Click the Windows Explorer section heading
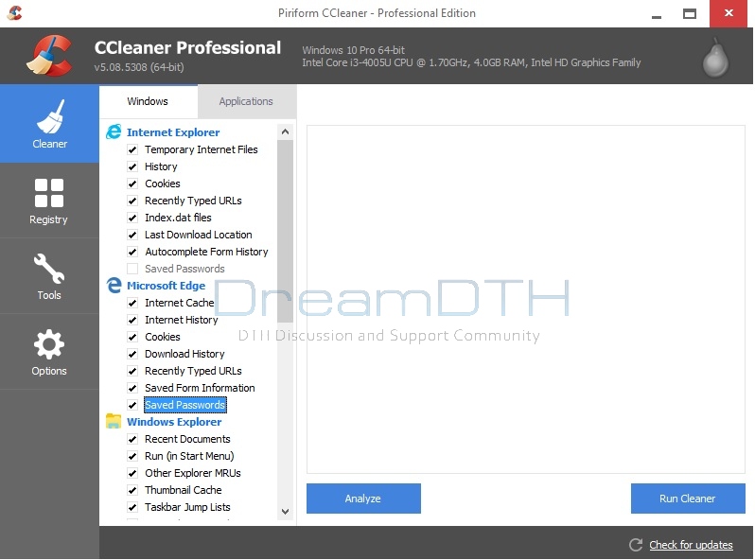Viewport: 755px width, 560px height. coord(174,422)
